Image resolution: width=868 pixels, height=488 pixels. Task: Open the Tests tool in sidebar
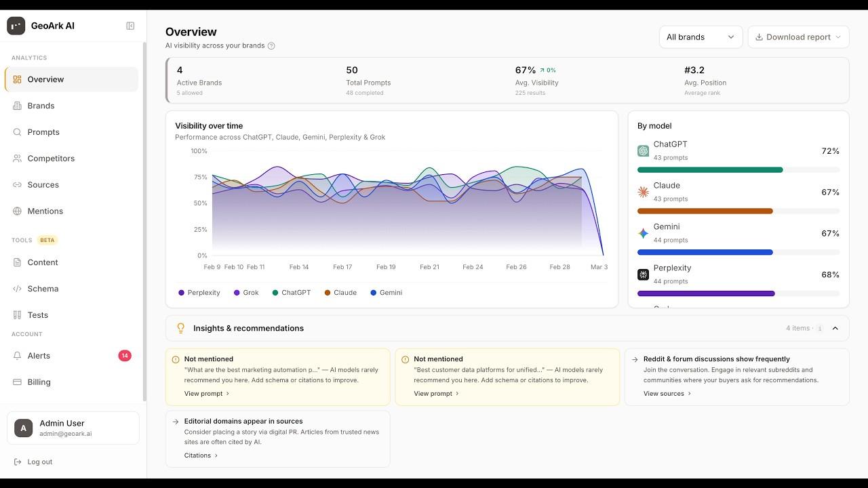(x=37, y=314)
